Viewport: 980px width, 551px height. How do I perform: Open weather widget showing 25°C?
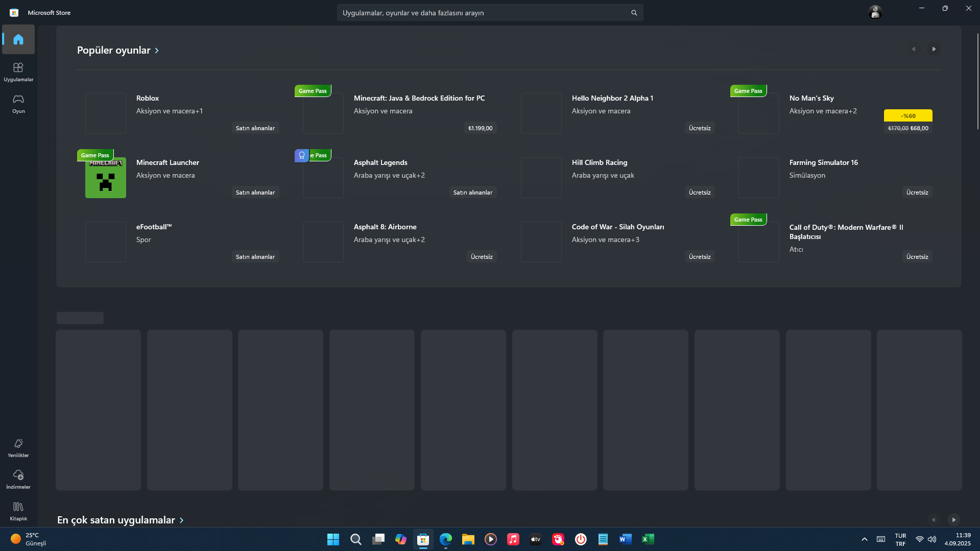[x=29, y=539]
